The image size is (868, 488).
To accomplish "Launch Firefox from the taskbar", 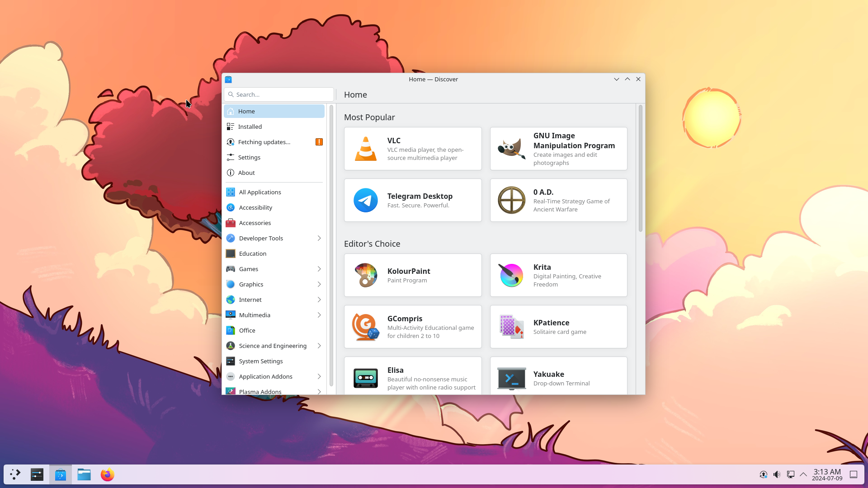I will [x=107, y=474].
